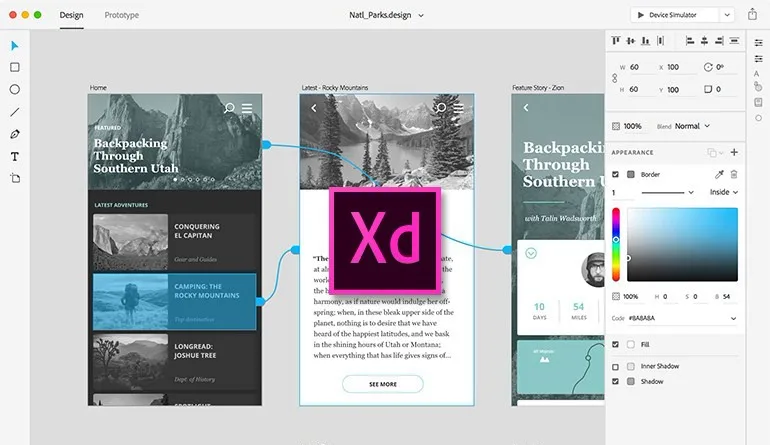Viewport: 770px width, 445px height.
Task: Activate the Artboard tool
Action: [15, 178]
